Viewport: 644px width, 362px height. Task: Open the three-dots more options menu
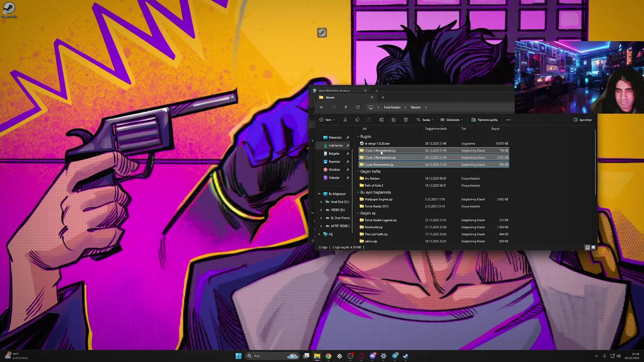click(508, 120)
